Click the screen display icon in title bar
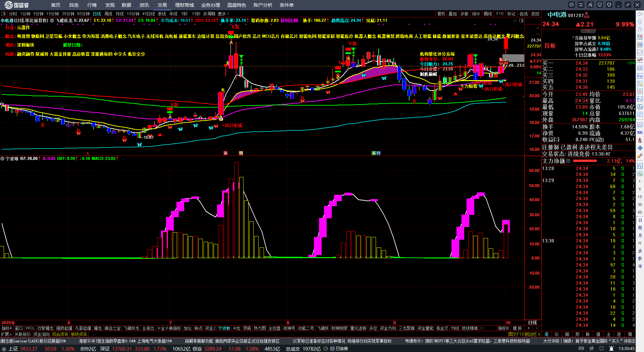Image resolution: width=644 pixels, height=352 pixels. (x=600, y=5)
